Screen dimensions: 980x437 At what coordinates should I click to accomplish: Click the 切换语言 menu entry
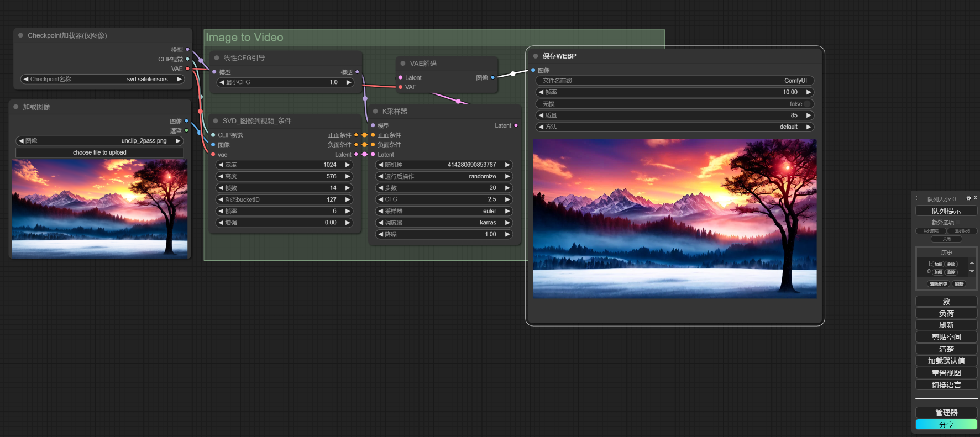coord(946,385)
